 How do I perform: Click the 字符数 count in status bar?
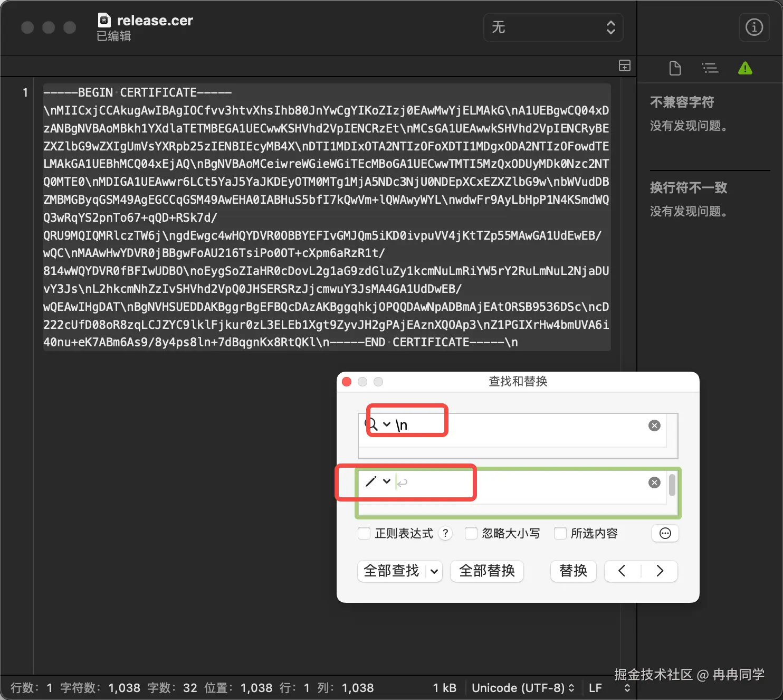pos(100,688)
